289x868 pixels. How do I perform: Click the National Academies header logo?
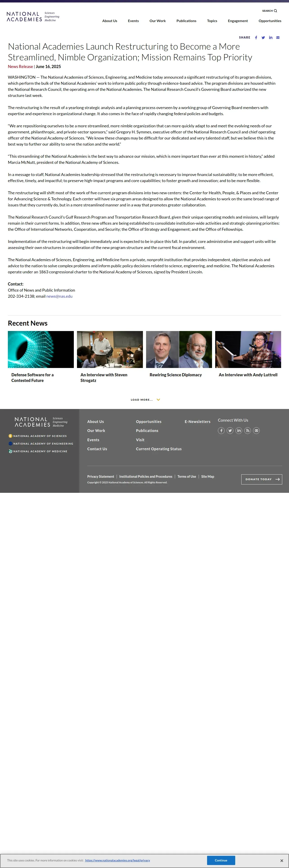point(33,16)
